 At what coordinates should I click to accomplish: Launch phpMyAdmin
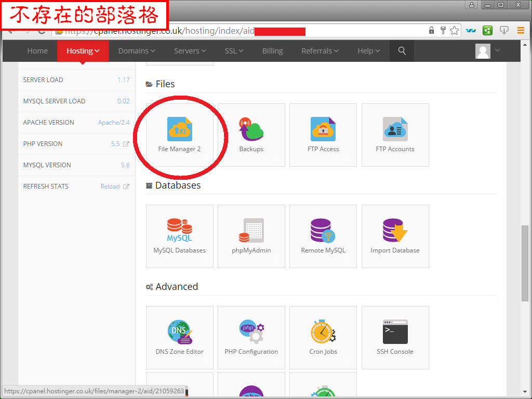[251, 236]
